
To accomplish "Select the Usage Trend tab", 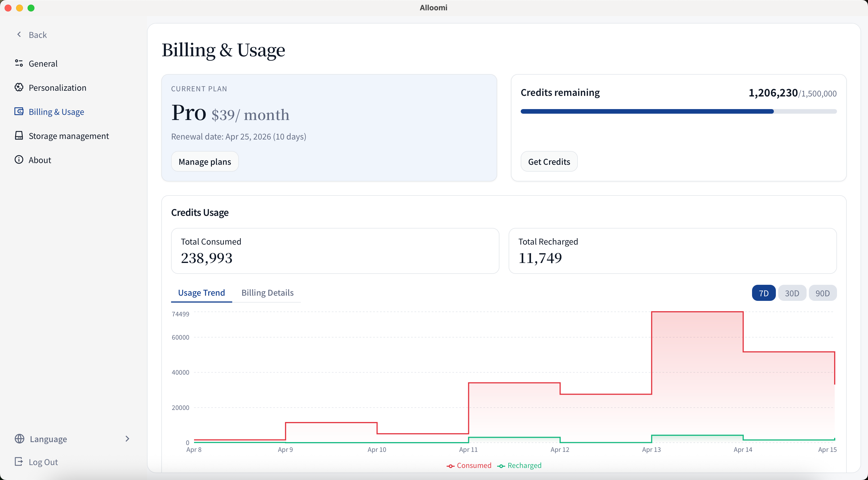I will [201, 293].
